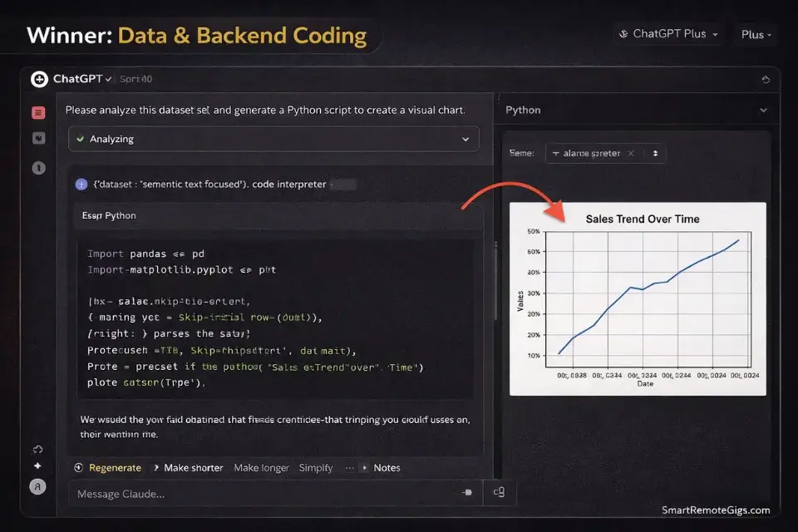Open the ChatGPT Plus dropdown menu

point(668,34)
